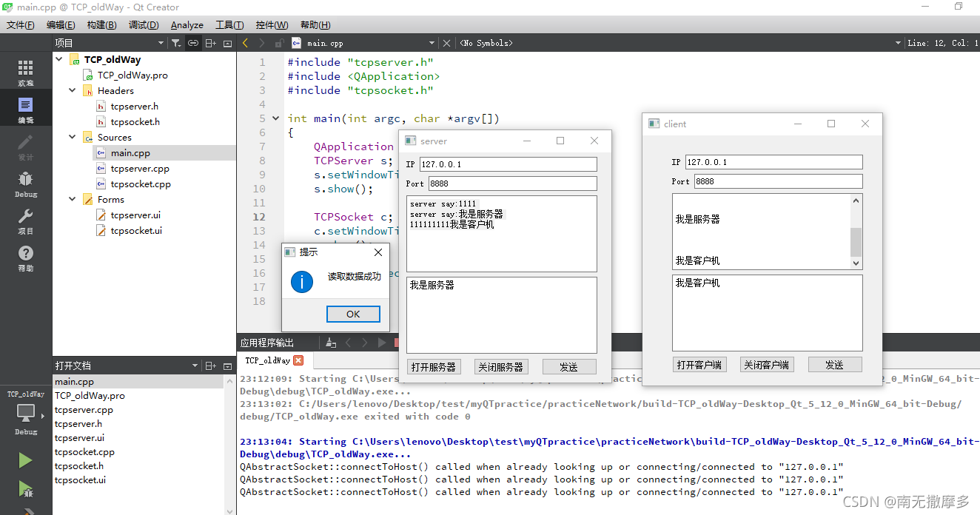Split the project panel view
Image resolution: width=980 pixels, height=515 pixels.
[211, 43]
